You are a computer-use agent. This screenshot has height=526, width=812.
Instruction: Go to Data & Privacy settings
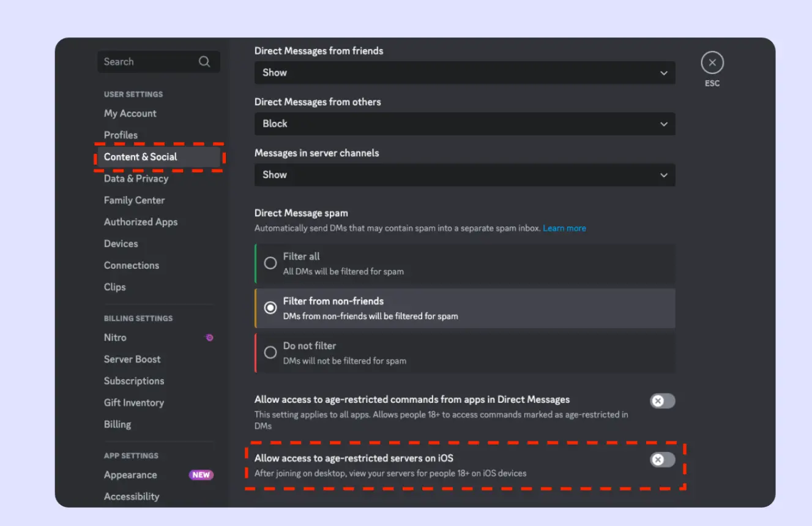coord(136,178)
